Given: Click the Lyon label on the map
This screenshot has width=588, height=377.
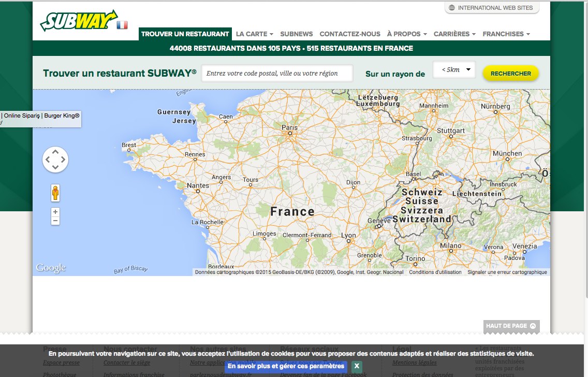Looking at the screenshot, I should (348, 235).
